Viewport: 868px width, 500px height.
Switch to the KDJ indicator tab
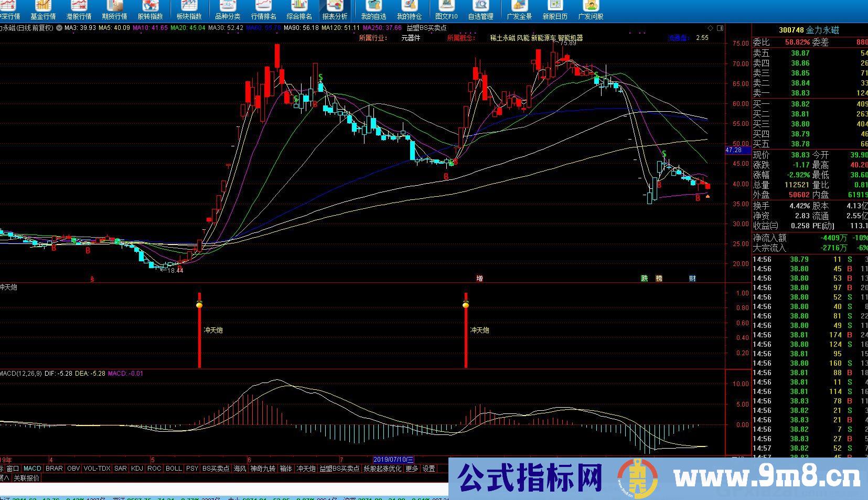click(137, 469)
